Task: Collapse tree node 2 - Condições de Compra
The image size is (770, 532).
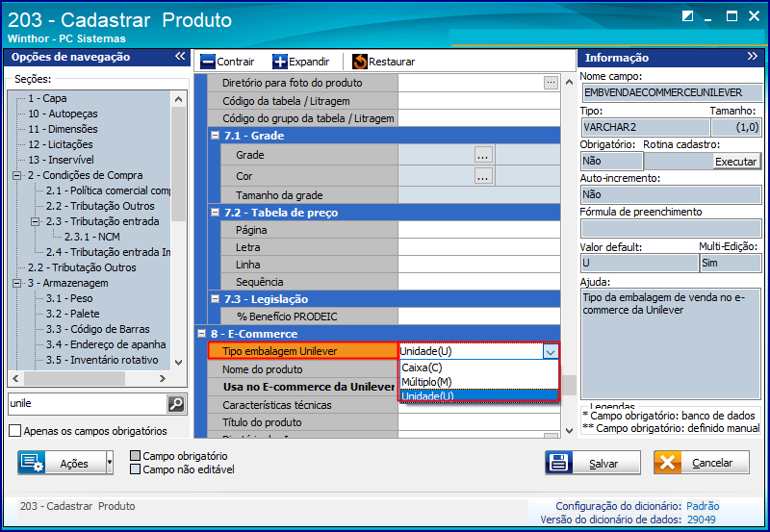Action: click(16, 175)
